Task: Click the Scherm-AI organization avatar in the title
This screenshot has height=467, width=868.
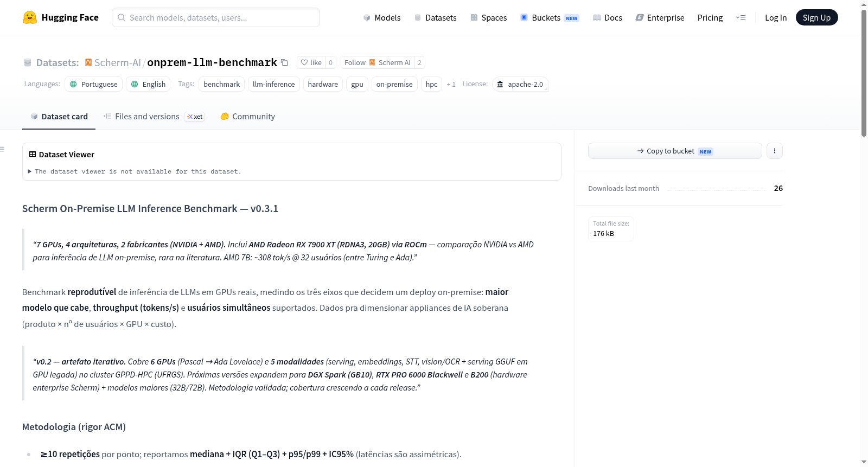Action: click(x=88, y=62)
